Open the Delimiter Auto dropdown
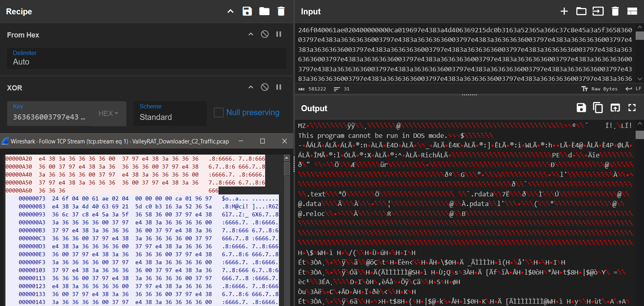 click(147, 58)
